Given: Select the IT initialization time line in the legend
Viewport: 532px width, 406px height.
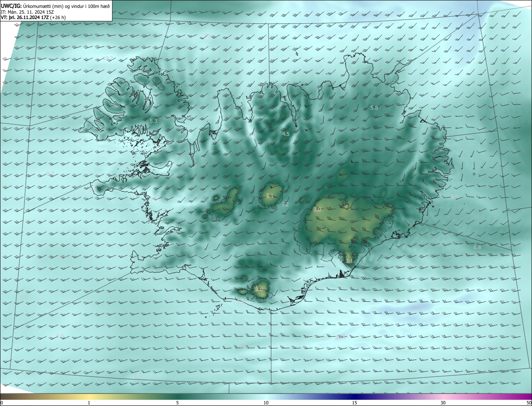Looking at the screenshot, I should 32,12.
